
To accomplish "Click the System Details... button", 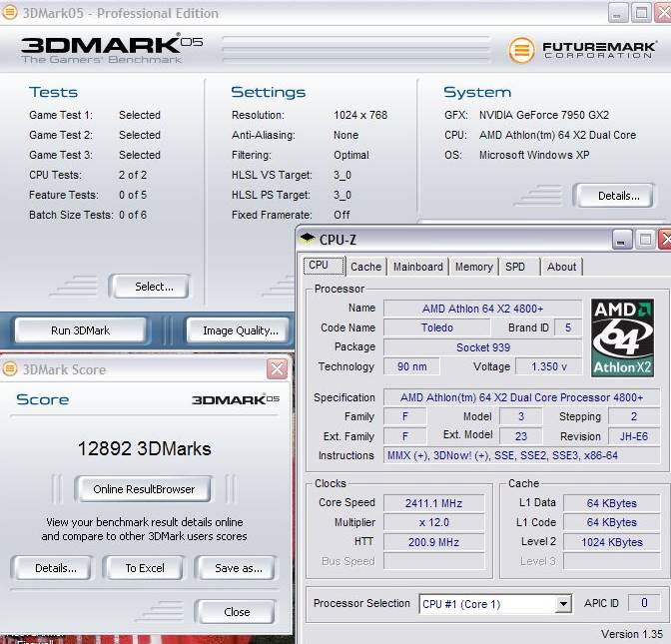I will pos(614,196).
